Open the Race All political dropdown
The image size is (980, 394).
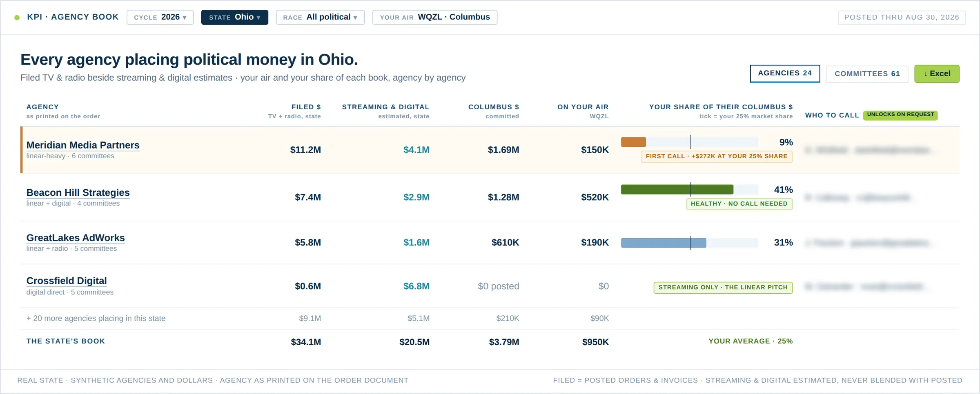click(320, 17)
